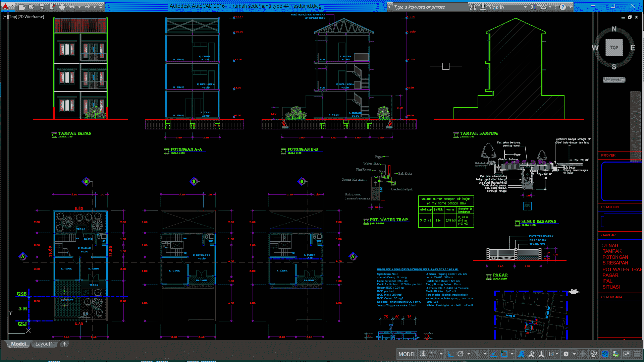The width and height of the screenshot is (644, 362).
Task: Click the ViewCube E compass letter
Action: [633, 48]
